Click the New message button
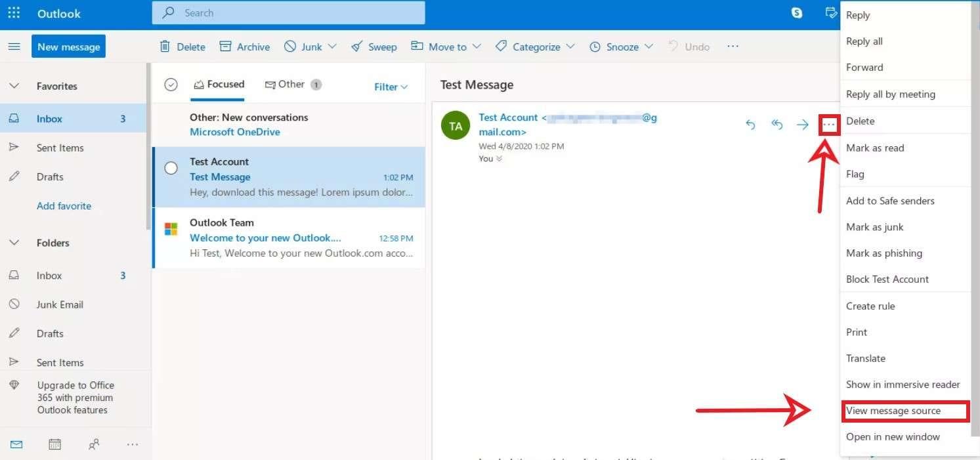The height and width of the screenshot is (460, 980). (69, 47)
